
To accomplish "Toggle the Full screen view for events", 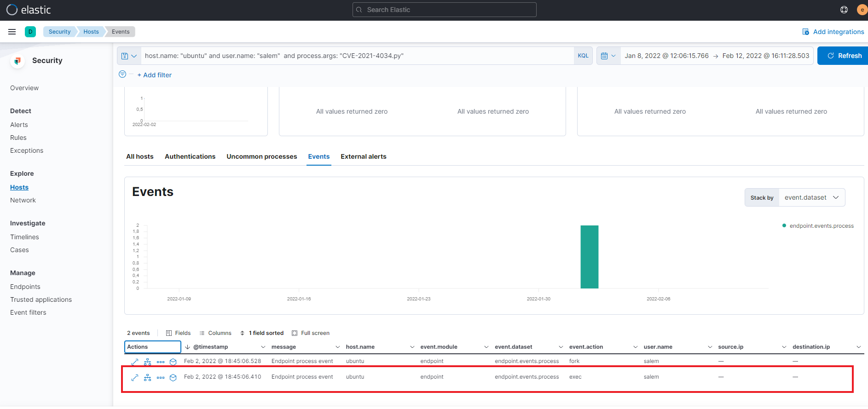I will point(311,333).
